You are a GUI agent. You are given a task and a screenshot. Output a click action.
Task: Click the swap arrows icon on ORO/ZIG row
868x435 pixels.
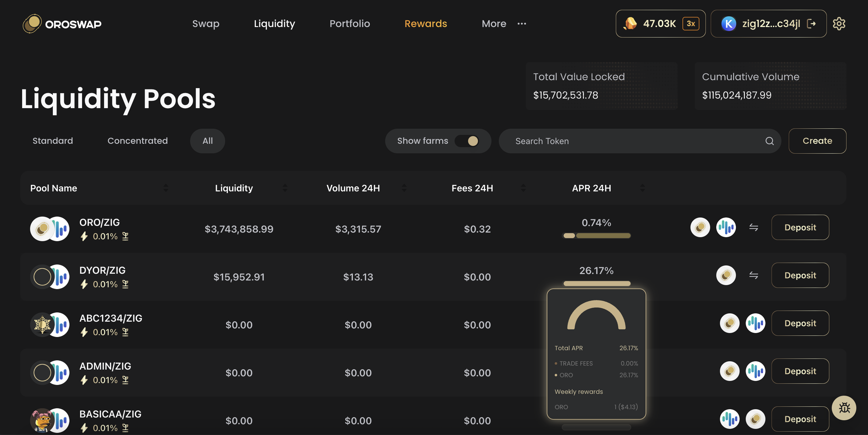[x=753, y=227]
